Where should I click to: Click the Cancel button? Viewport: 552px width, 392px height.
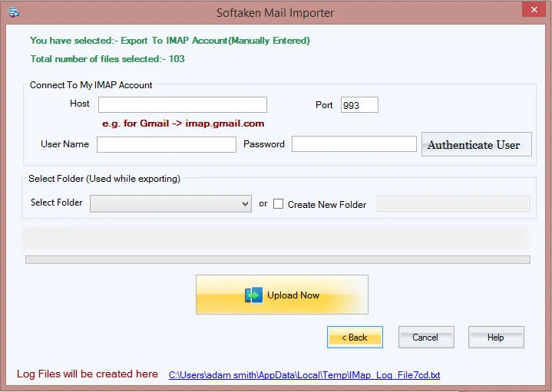(426, 337)
